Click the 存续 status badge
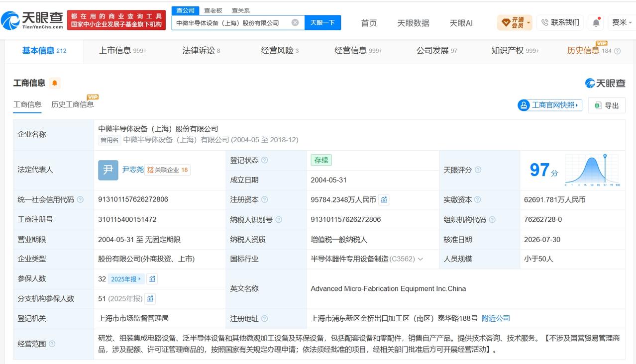The image size is (636, 364). pos(321,160)
